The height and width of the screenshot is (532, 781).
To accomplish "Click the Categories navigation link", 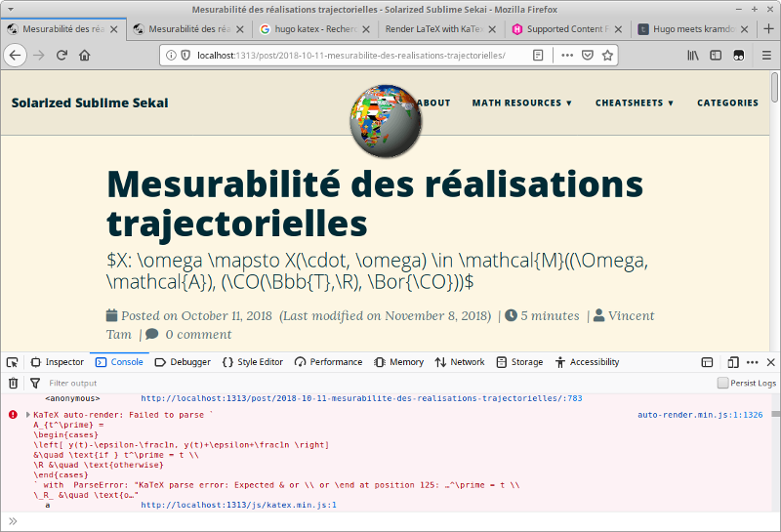I will click(x=727, y=102).
